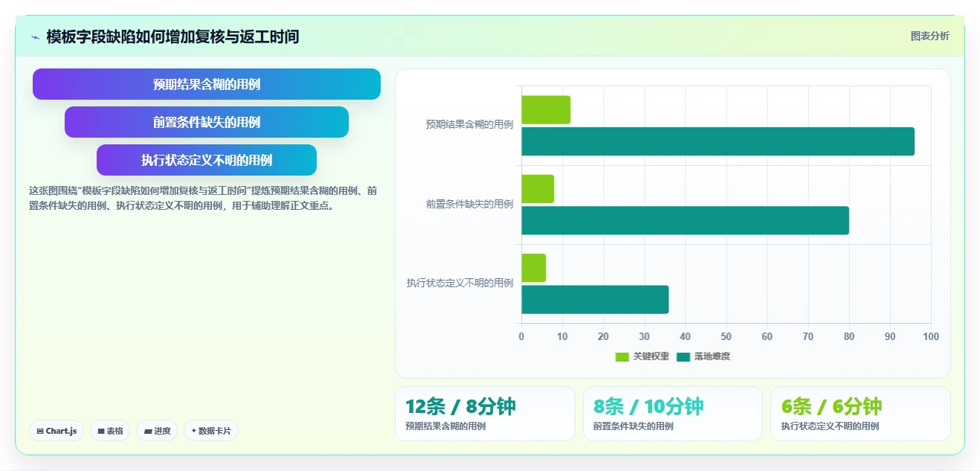Click the 表格 chip icon

pos(101,432)
